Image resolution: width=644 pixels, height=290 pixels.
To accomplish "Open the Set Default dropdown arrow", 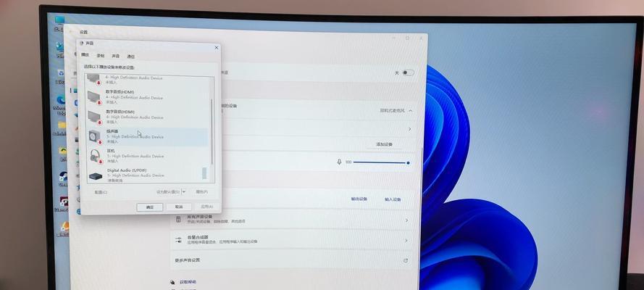I will (x=183, y=191).
